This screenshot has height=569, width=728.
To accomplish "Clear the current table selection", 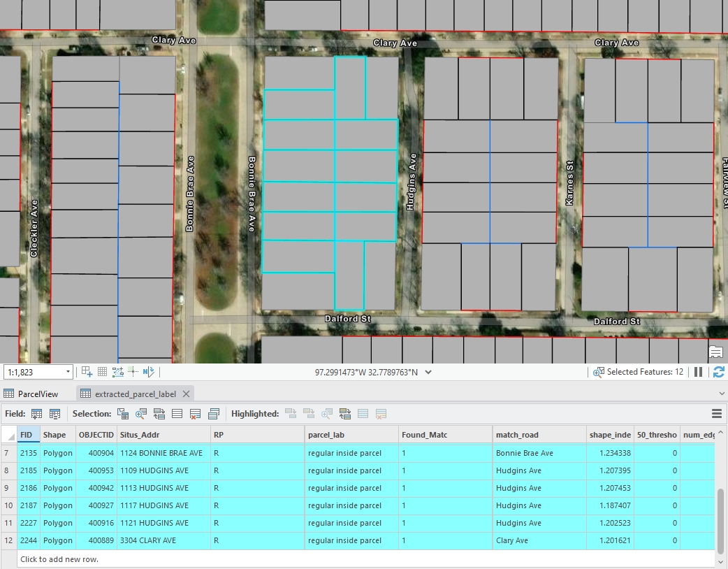I will tap(177, 414).
